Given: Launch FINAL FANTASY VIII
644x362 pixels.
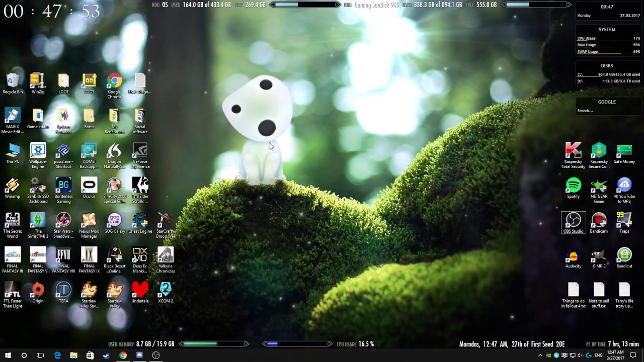Looking at the screenshot, I should click(x=63, y=260).
